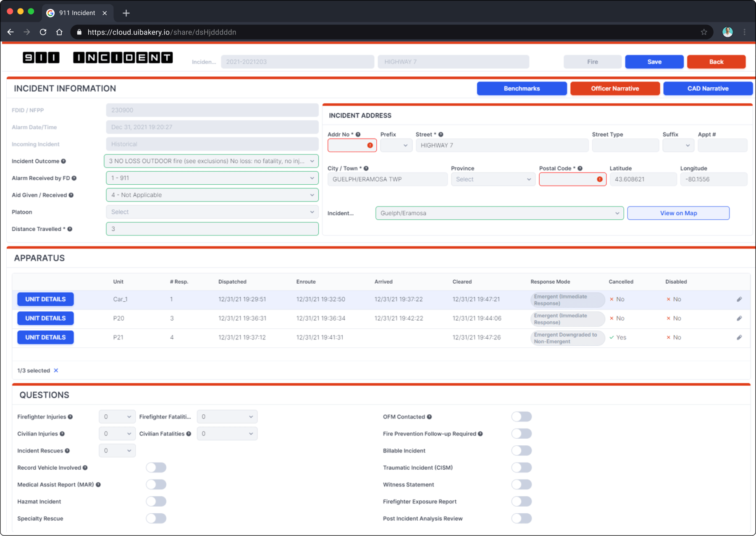Open the Platoon dropdown

tap(212, 212)
